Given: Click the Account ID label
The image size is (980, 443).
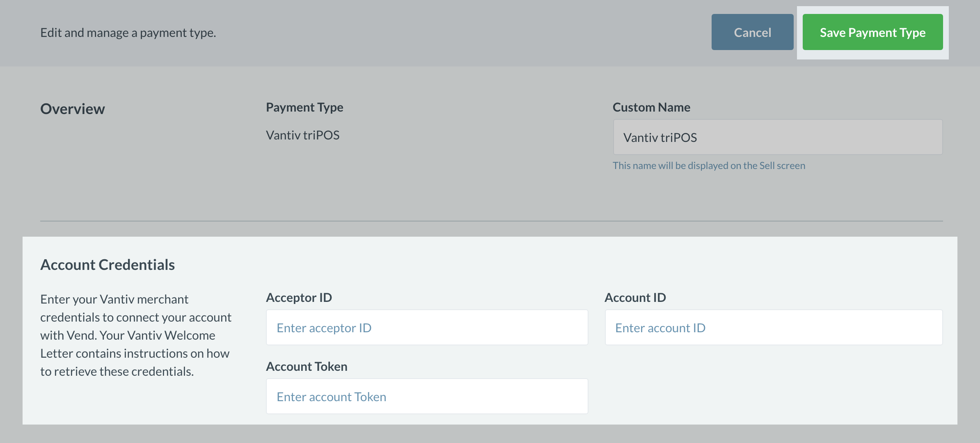Looking at the screenshot, I should (x=635, y=298).
